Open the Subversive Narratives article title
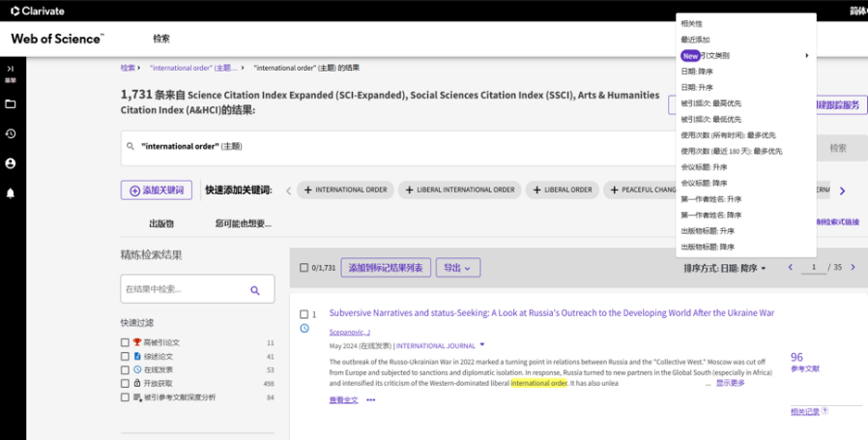Image resolution: width=868 pixels, height=440 pixels. [551, 313]
